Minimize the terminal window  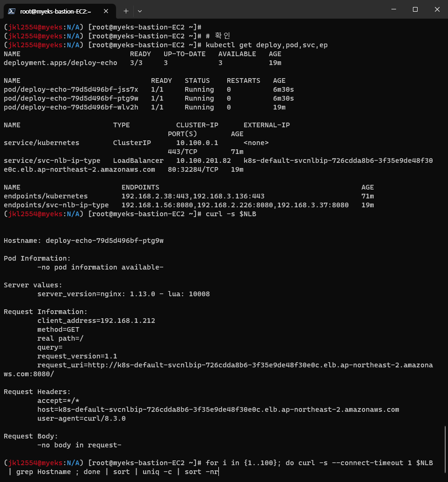click(394, 9)
